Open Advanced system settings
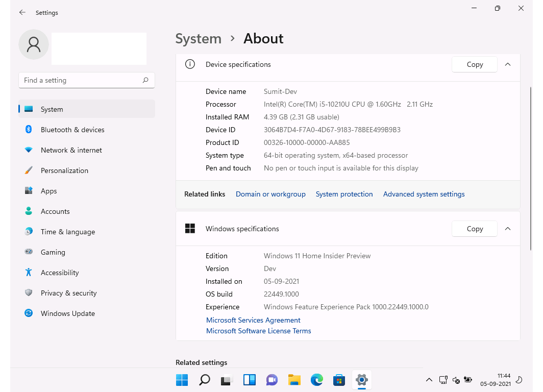The width and height of the screenshot is (543, 392). pyautogui.click(x=424, y=194)
